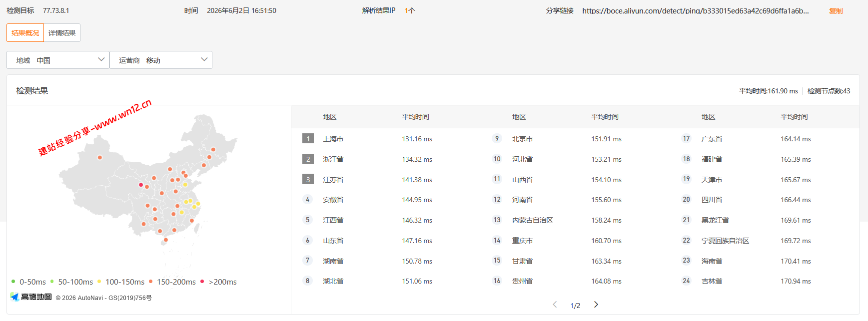Switch to the 详情结果 tab
This screenshot has height=321, width=868.
[x=62, y=33]
